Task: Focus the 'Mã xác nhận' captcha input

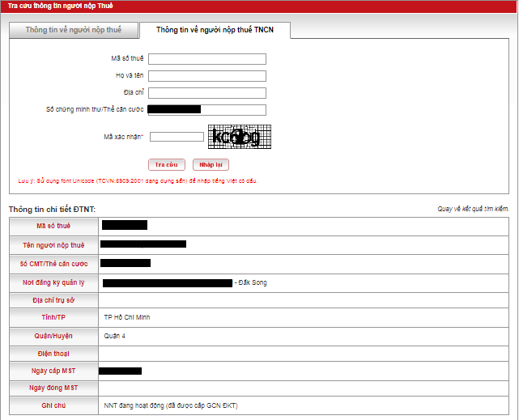Action: point(177,137)
